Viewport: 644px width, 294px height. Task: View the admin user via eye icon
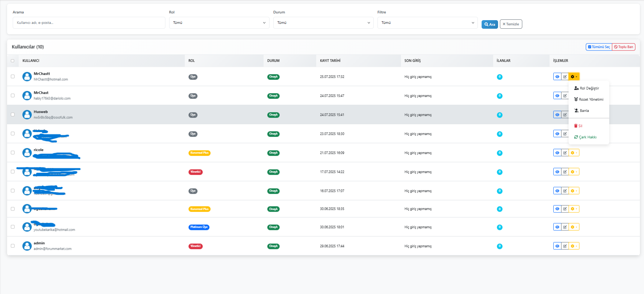point(557,246)
